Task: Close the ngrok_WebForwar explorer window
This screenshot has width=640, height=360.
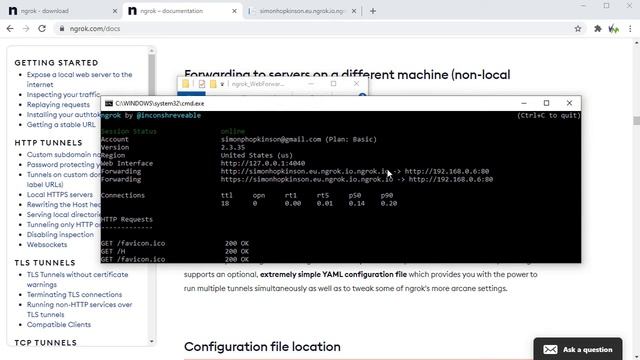Action: coord(356,84)
